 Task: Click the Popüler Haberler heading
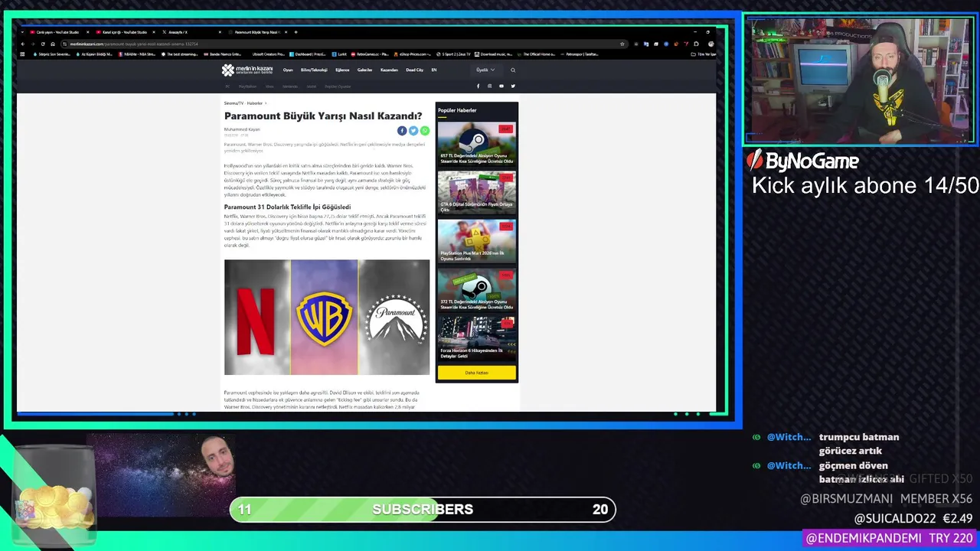[457, 110]
